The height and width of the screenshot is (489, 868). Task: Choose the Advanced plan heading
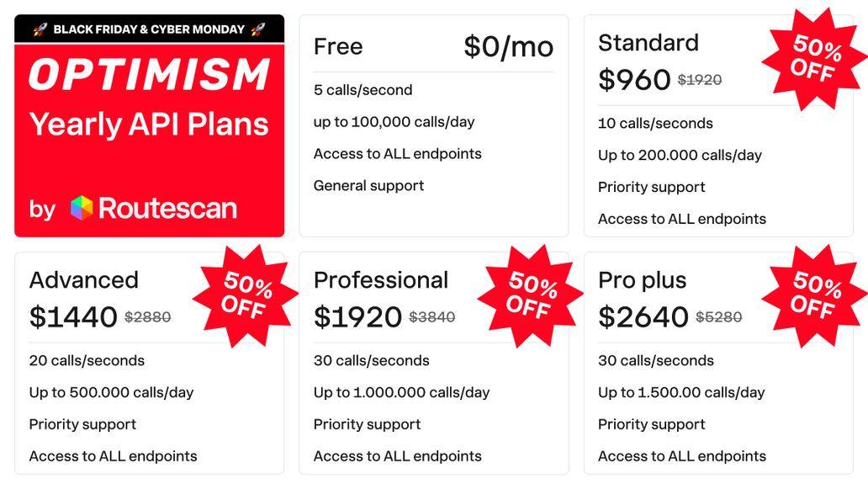coord(83,280)
